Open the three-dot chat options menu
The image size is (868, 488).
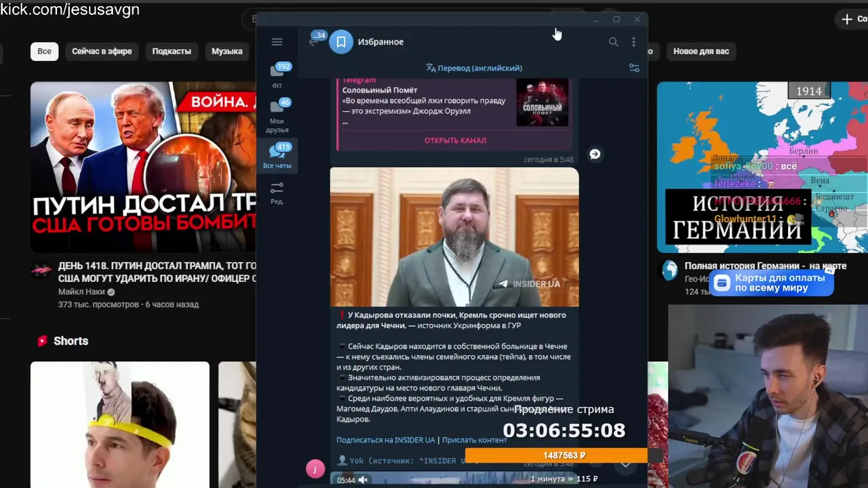click(x=633, y=42)
